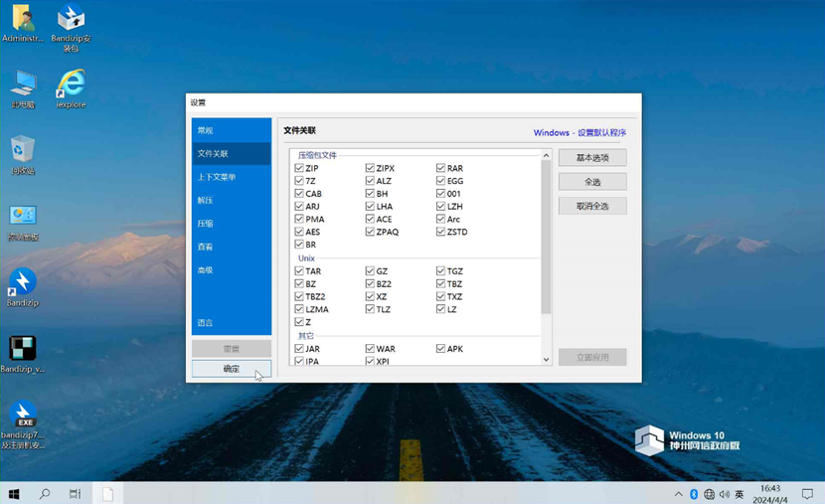Viewport: 825px width, 504px height.
Task: Toggle the TAR checkbox under Unix
Action: (299, 271)
